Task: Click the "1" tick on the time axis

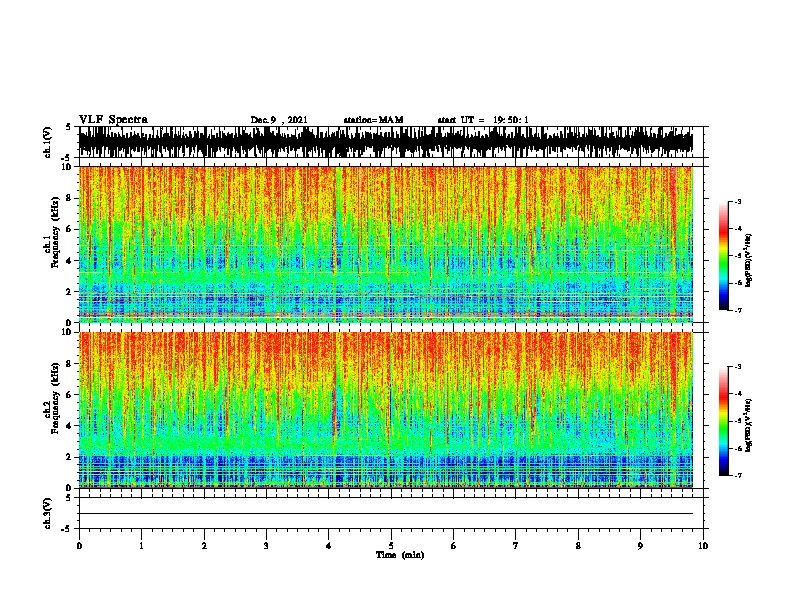Action: (x=141, y=545)
